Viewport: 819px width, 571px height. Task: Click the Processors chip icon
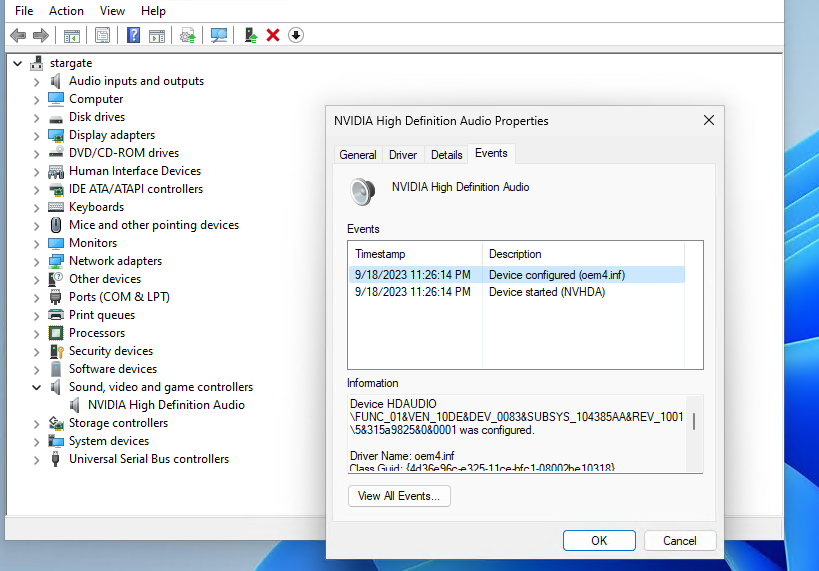(56, 333)
